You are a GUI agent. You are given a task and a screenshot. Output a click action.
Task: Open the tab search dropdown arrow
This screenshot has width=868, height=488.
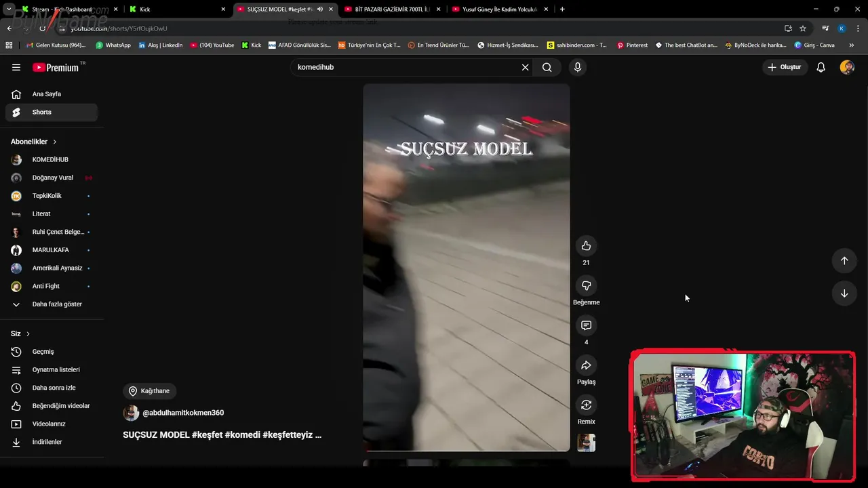pos(9,9)
